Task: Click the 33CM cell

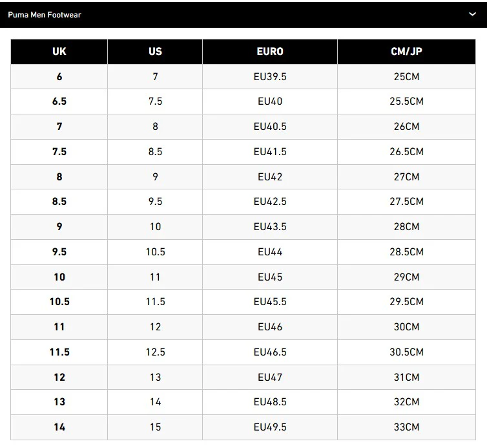Action: point(406,427)
